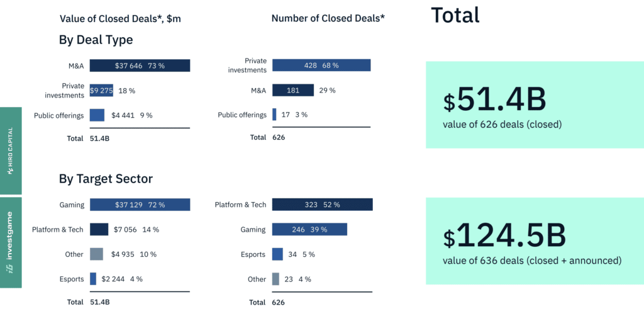Click the Platform & Tech $7 056 bar
Screen dimensions: 644x316
pyautogui.click(x=99, y=230)
